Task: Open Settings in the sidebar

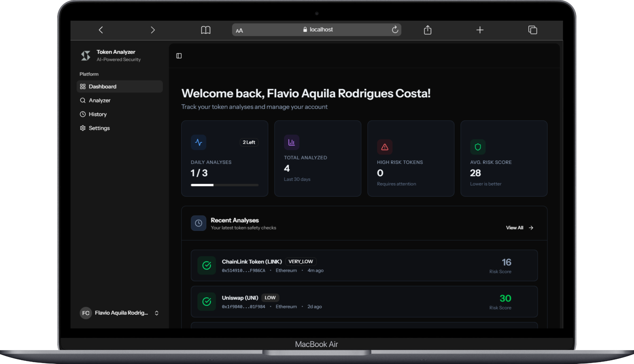Action: [x=99, y=128]
